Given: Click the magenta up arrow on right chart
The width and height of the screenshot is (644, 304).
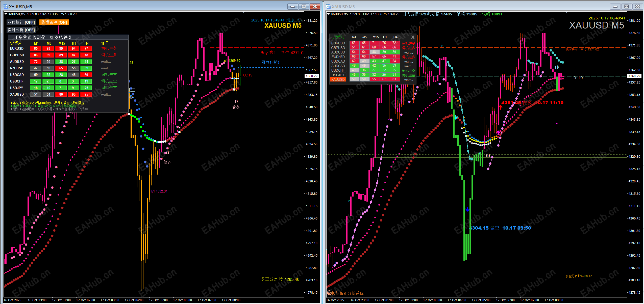Looking at the screenshot, I should (498, 132).
